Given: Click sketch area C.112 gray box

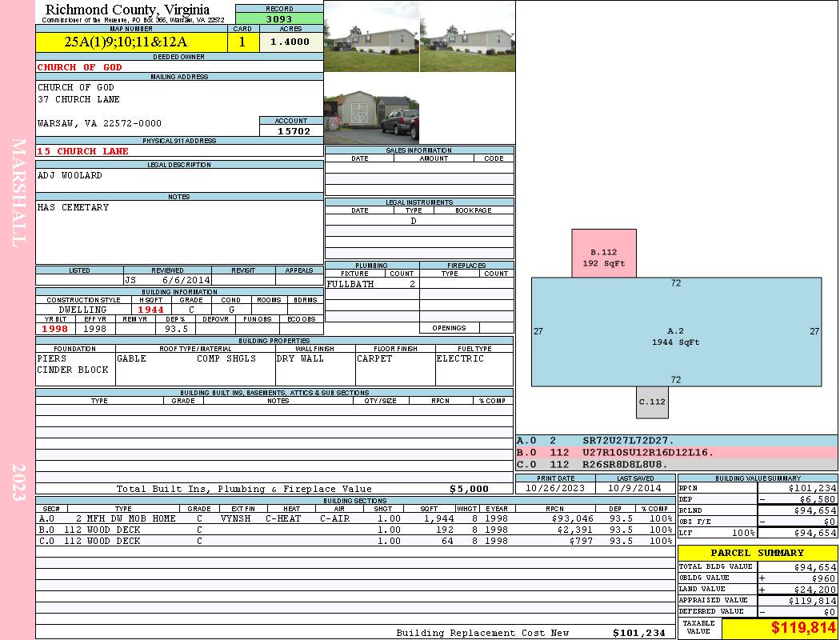Looking at the screenshot, I should tap(652, 402).
